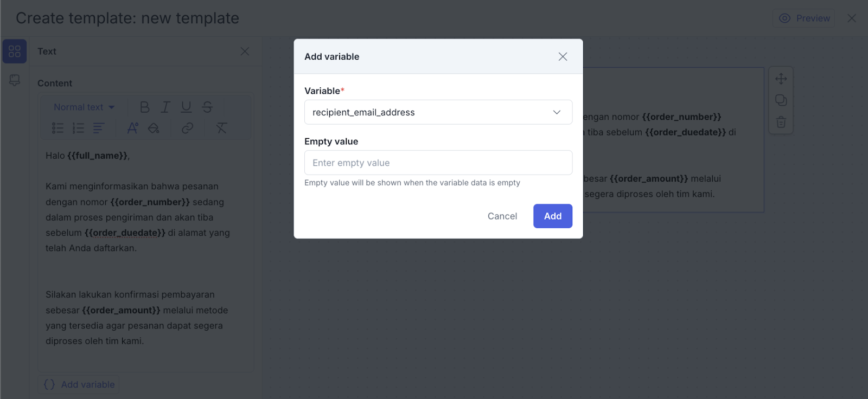Open the Variable dropdown showing recipient_email_address

coord(438,112)
